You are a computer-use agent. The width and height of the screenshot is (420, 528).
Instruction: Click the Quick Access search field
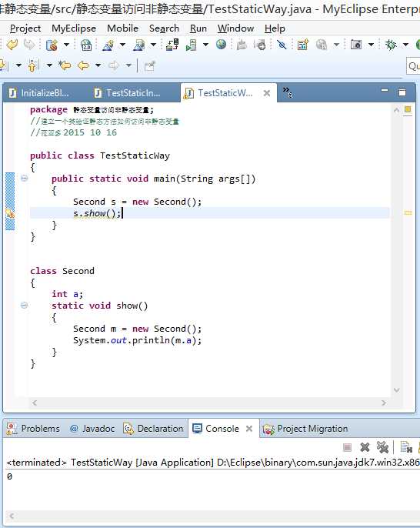[413, 66]
